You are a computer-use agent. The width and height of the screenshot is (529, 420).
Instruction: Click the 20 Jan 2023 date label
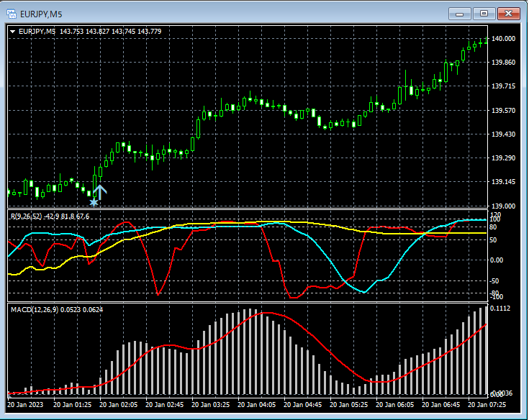point(26,405)
